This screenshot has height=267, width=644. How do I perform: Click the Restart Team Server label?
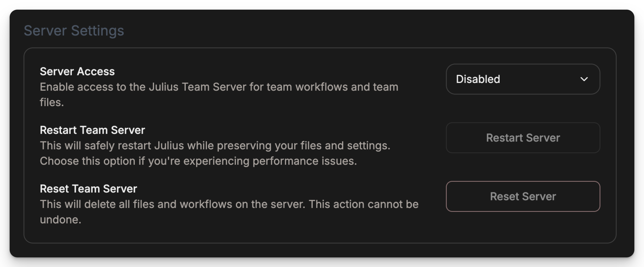click(x=92, y=130)
